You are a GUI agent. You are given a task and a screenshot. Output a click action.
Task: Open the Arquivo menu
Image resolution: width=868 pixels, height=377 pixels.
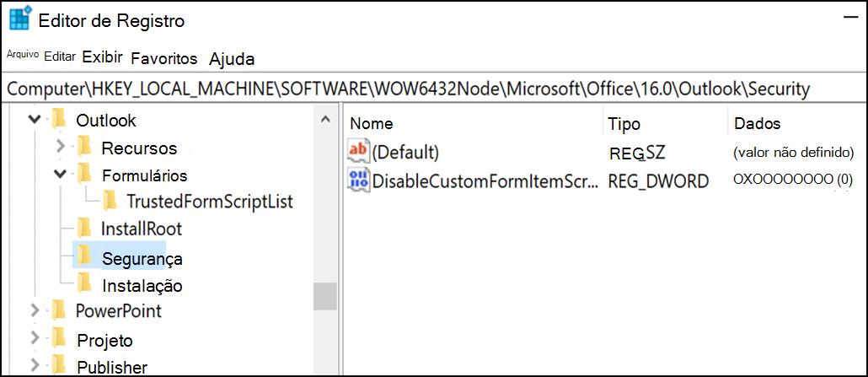click(23, 54)
